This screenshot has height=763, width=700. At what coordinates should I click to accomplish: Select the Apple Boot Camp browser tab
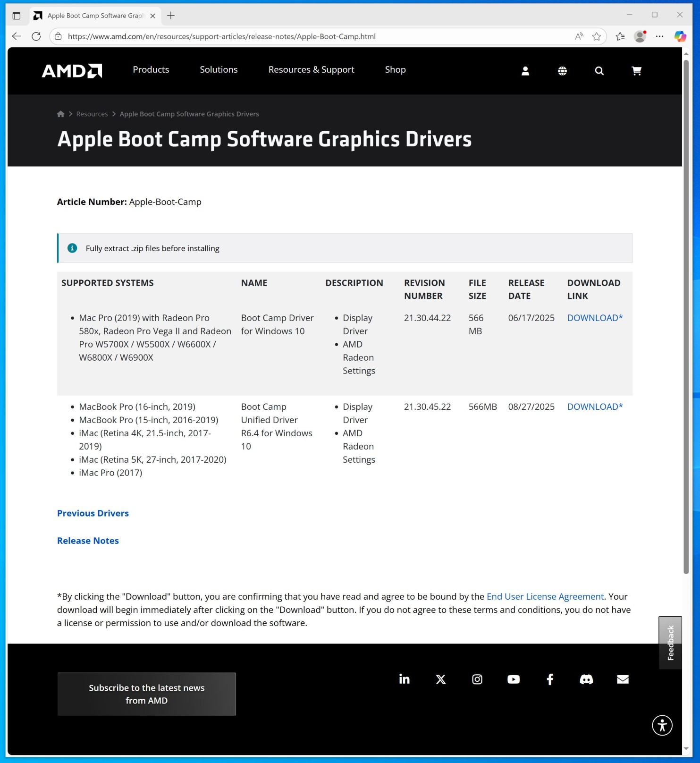(94, 16)
